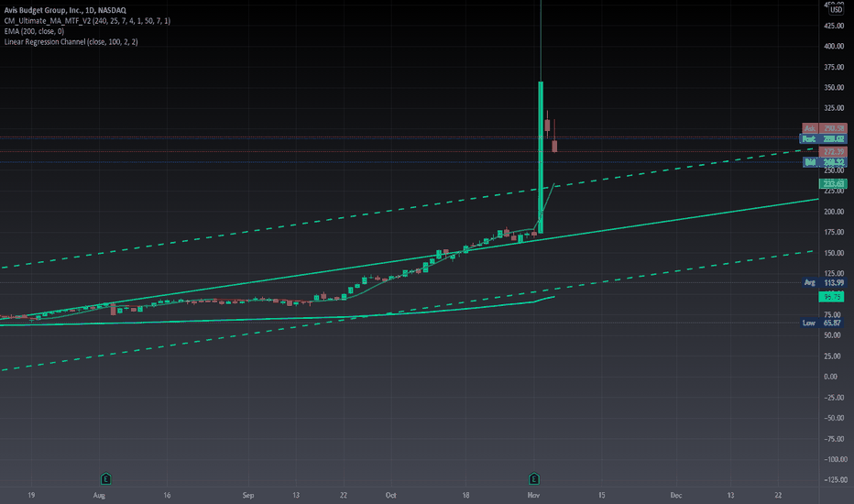The image size is (854, 504).
Task: Select the CM_Ultimate_MA_MTF_V2 indicator legend
Action: point(87,21)
